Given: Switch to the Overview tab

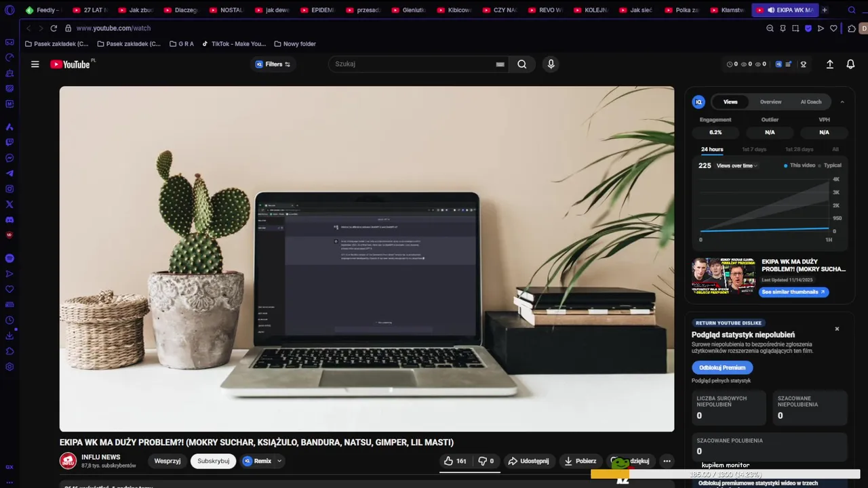Looking at the screenshot, I should point(770,102).
